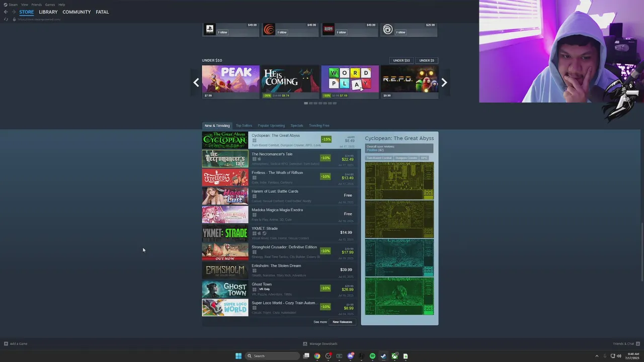This screenshot has width=644, height=362.
Task: Click the lock icon beside the store URL
Action: coord(14,19)
